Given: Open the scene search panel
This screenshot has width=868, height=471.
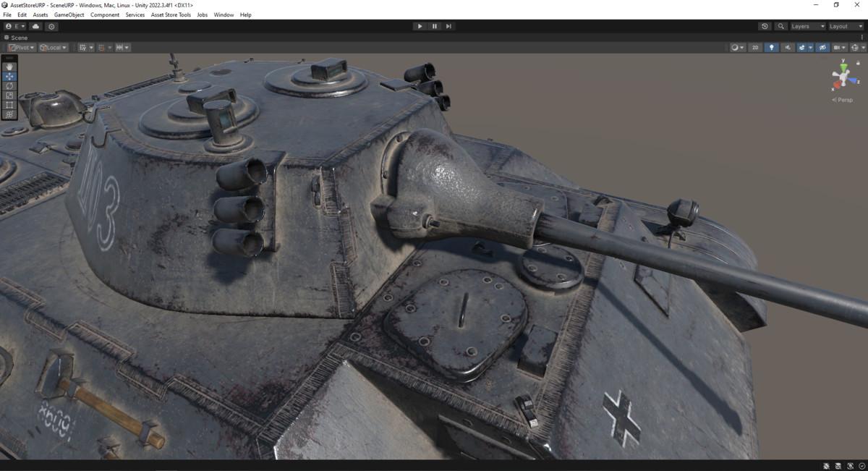Looking at the screenshot, I should (x=780, y=26).
